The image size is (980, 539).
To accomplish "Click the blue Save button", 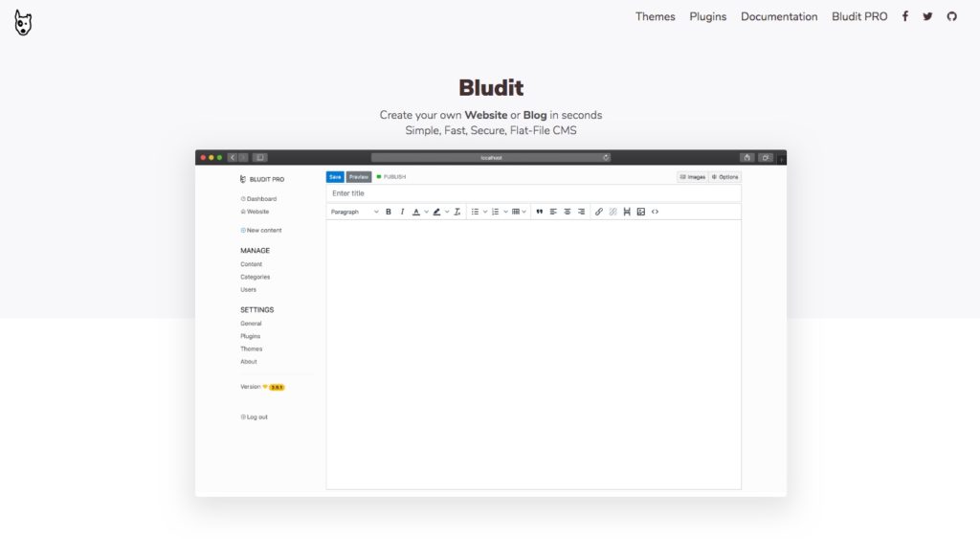I will point(335,177).
